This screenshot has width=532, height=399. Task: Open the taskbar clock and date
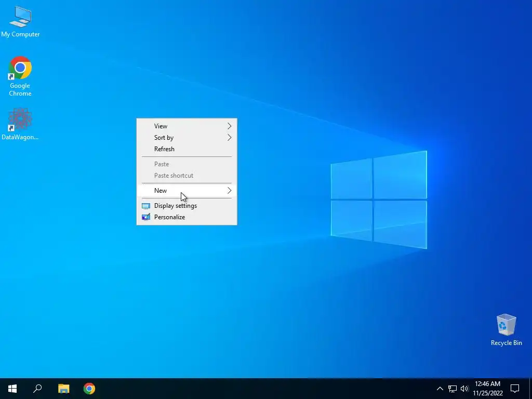487,389
